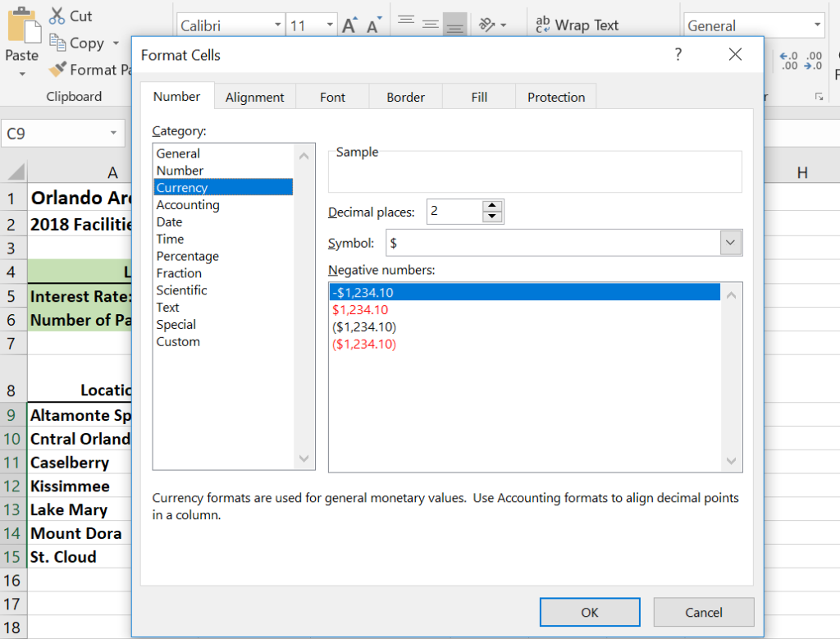The width and height of the screenshot is (840, 639).
Task: Open the Calibri font name dropdown
Action: 277,25
